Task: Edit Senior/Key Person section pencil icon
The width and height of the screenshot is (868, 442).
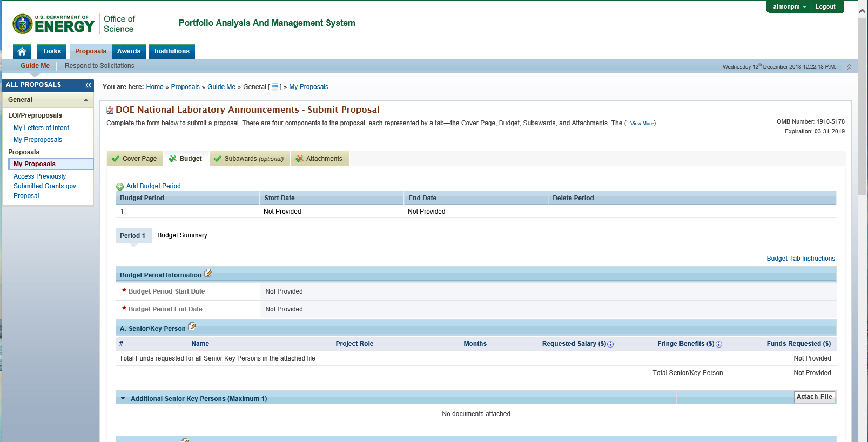Action: 192,327
